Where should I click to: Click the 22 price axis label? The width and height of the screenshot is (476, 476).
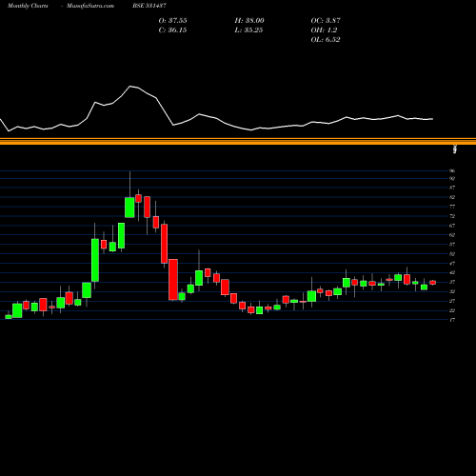pyautogui.click(x=452, y=310)
